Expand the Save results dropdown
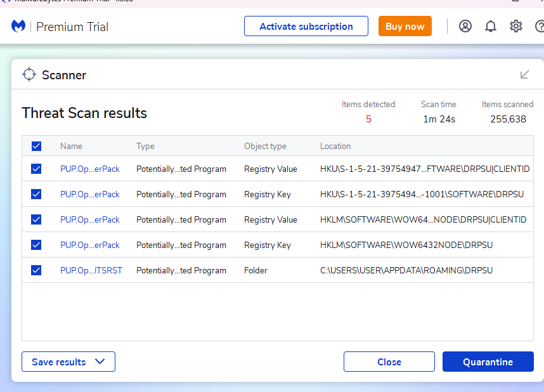The image size is (544, 392). coord(68,362)
